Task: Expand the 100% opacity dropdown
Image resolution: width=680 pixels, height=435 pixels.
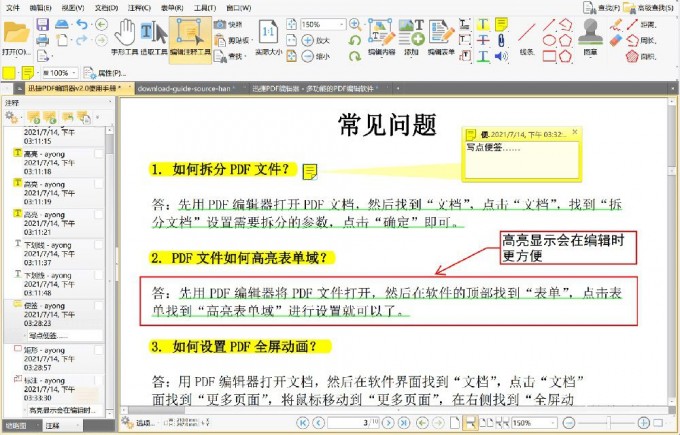Action: coord(73,73)
